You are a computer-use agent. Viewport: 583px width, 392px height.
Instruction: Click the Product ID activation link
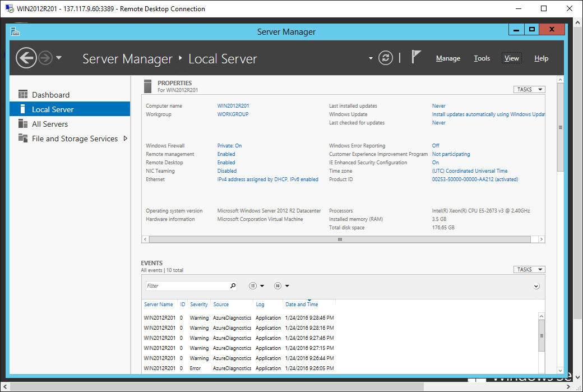tap(475, 179)
